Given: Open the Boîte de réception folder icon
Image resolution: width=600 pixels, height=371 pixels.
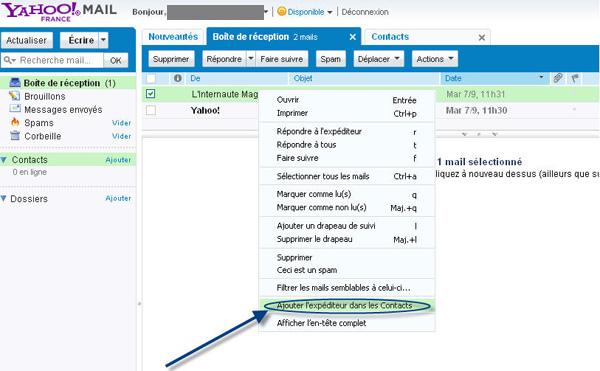Looking at the screenshot, I should tap(15, 82).
